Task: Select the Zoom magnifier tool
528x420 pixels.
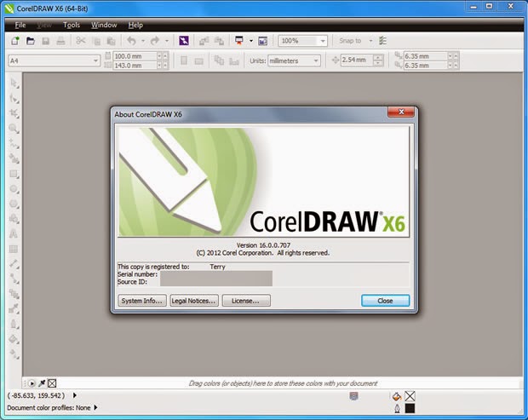Action: (14, 129)
